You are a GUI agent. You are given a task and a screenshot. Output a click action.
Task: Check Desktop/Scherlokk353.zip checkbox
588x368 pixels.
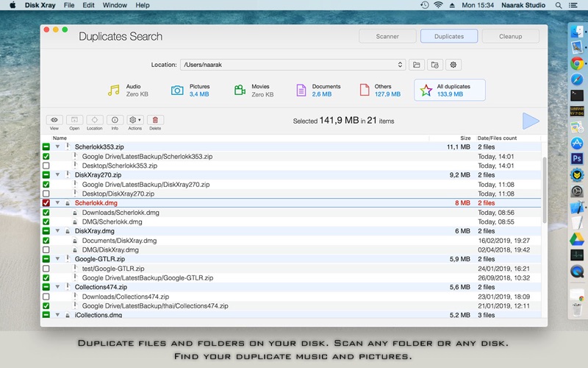pyautogui.click(x=46, y=166)
